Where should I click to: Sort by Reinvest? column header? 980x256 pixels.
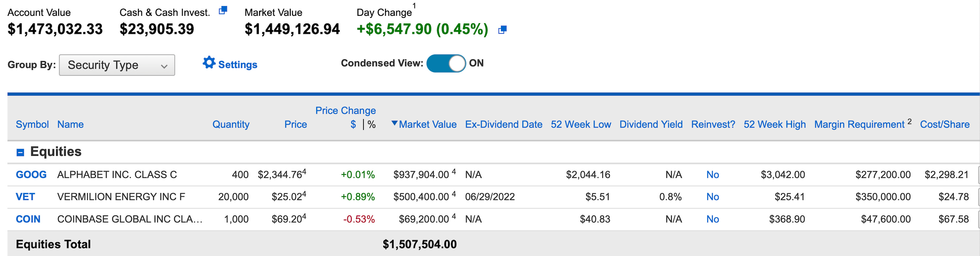coord(713,124)
